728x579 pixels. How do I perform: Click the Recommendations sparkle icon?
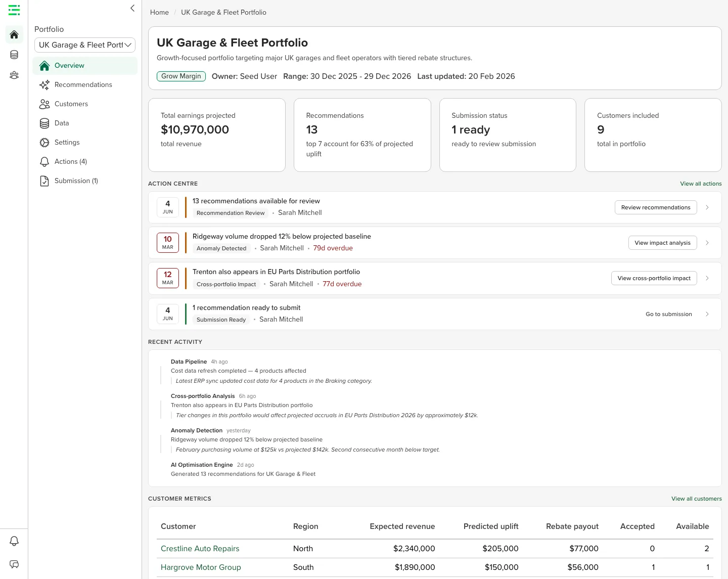[x=44, y=85]
